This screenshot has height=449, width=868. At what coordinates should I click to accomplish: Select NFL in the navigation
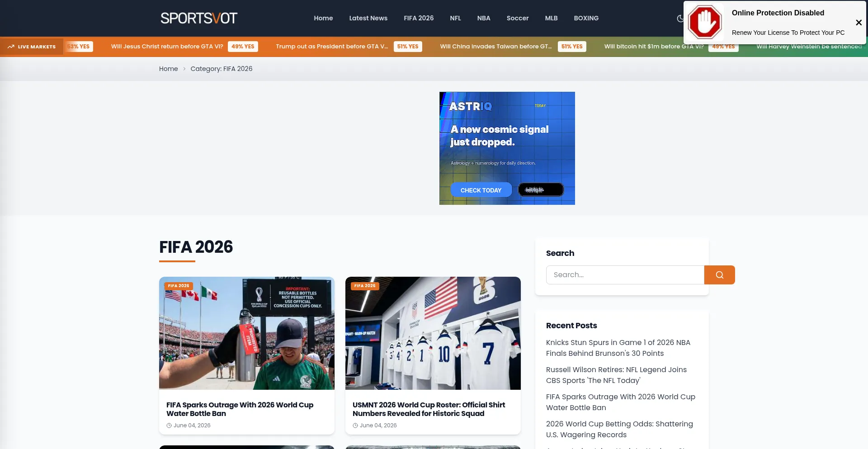tap(455, 18)
